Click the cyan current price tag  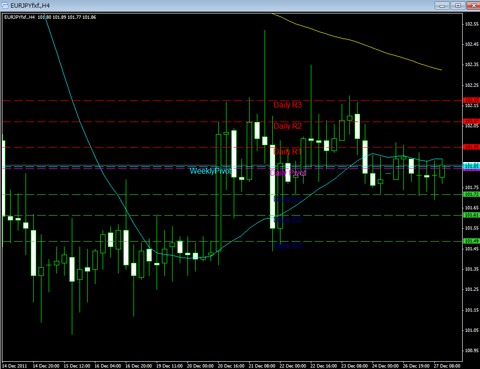[x=472, y=166]
